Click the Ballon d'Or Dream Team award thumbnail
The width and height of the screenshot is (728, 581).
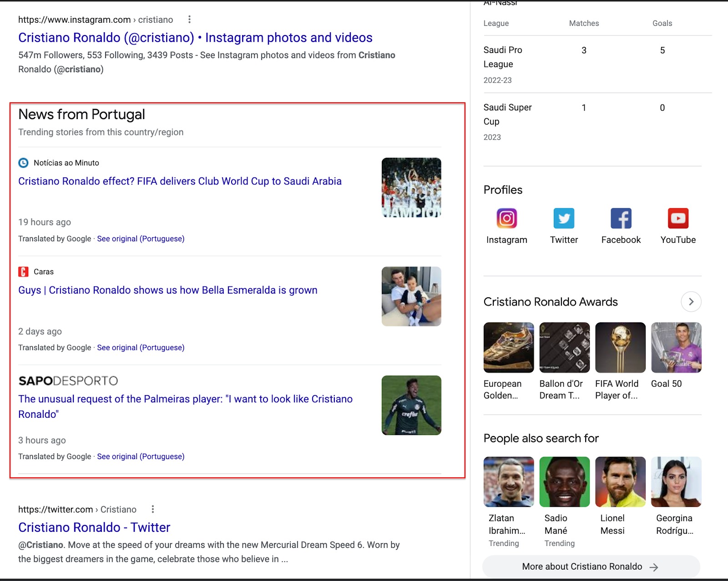(x=564, y=347)
